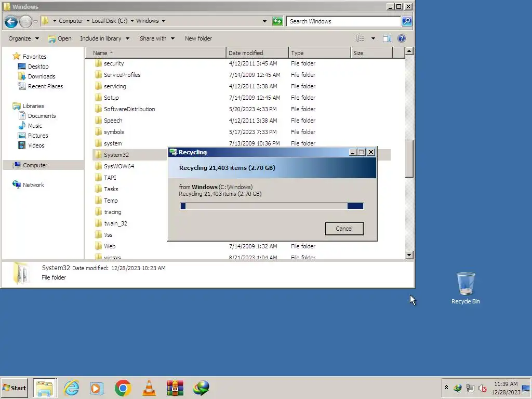Cancel the recycling operation
The width and height of the screenshot is (532, 399).
(x=344, y=229)
